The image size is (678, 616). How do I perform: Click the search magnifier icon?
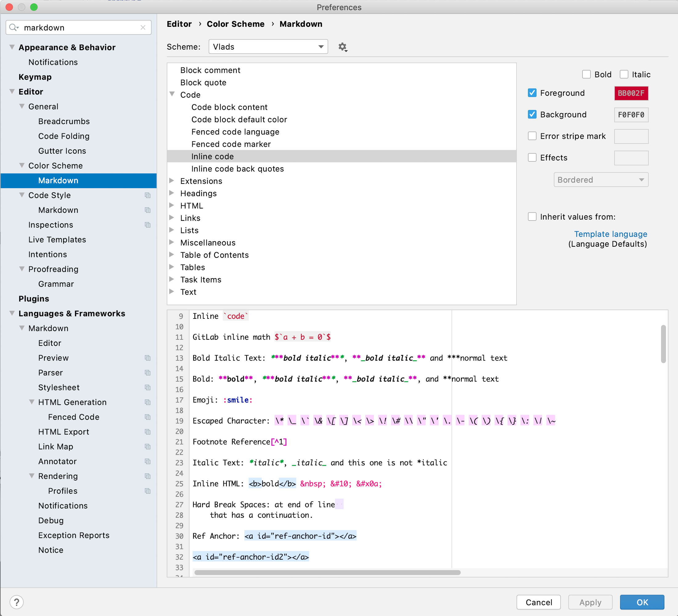point(14,27)
